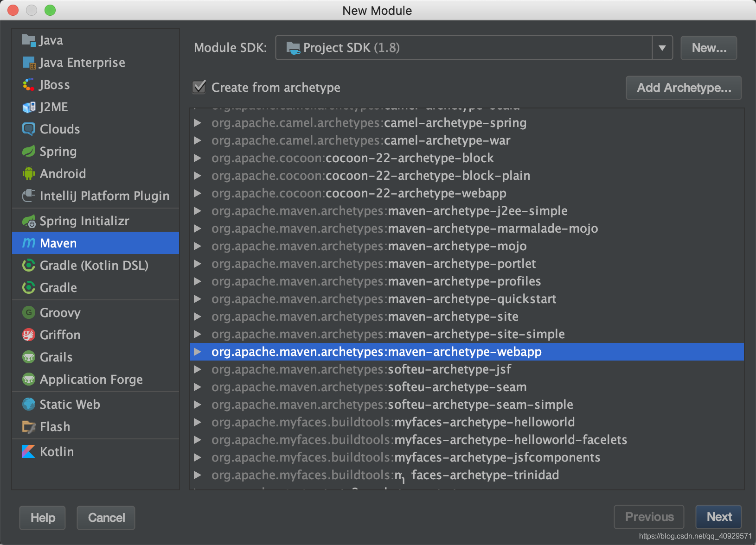Choose the JBoss icon in sidebar
756x545 pixels.
coord(29,85)
